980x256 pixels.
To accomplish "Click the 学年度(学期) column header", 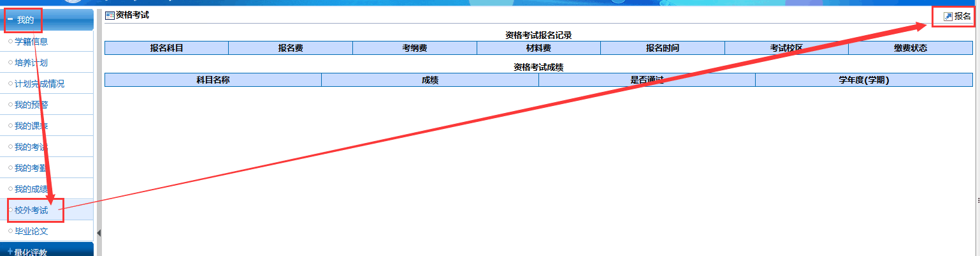I will pos(863,80).
